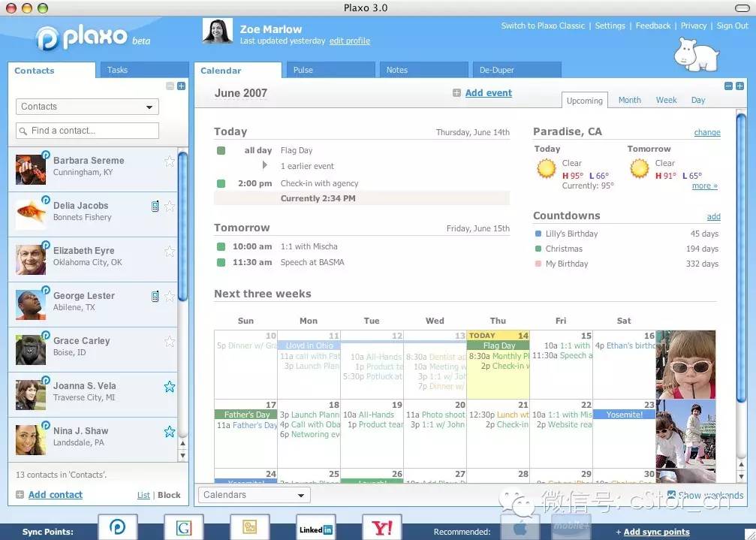The width and height of the screenshot is (756, 540).
Task: Click the plus icon beside Add contact
Action: [20, 495]
